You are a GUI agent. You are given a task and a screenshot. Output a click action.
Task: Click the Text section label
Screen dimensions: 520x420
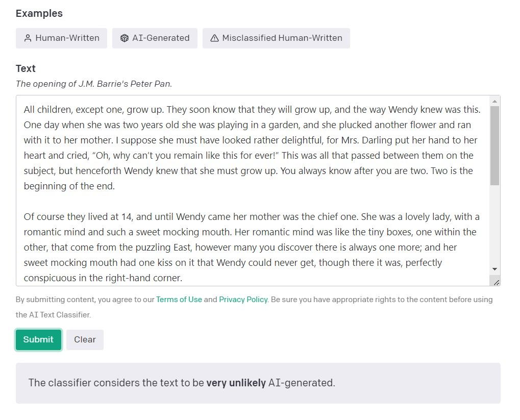(25, 68)
